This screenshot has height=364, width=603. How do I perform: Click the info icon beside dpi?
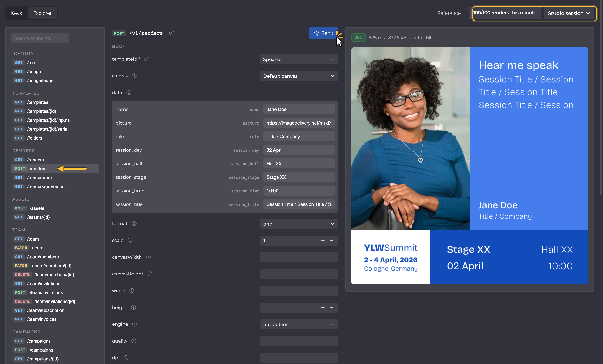126,358
